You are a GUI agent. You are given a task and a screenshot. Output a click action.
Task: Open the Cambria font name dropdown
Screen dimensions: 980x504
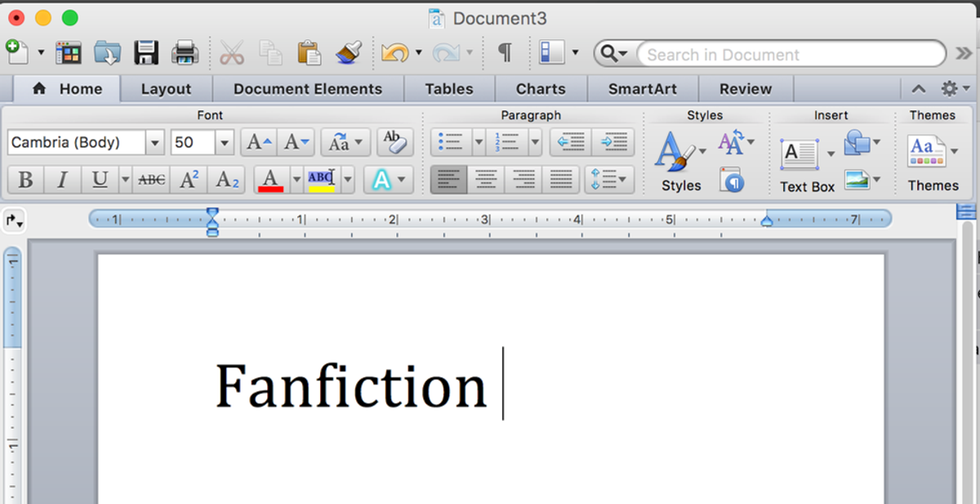(154, 143)
